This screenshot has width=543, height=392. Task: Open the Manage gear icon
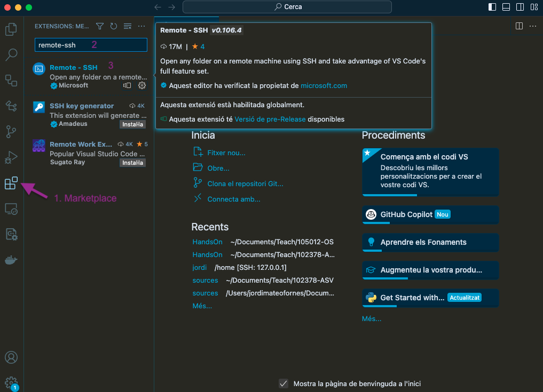[x=11, y=383]
